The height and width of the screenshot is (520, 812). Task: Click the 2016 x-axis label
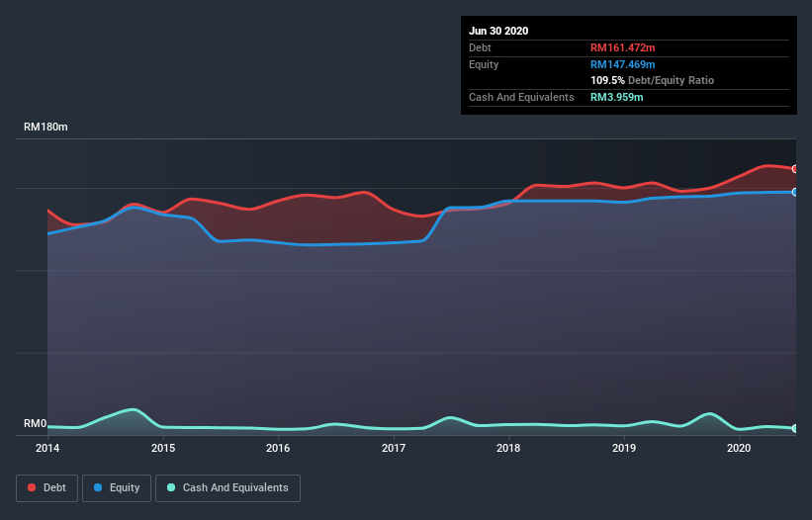(278, 448)
